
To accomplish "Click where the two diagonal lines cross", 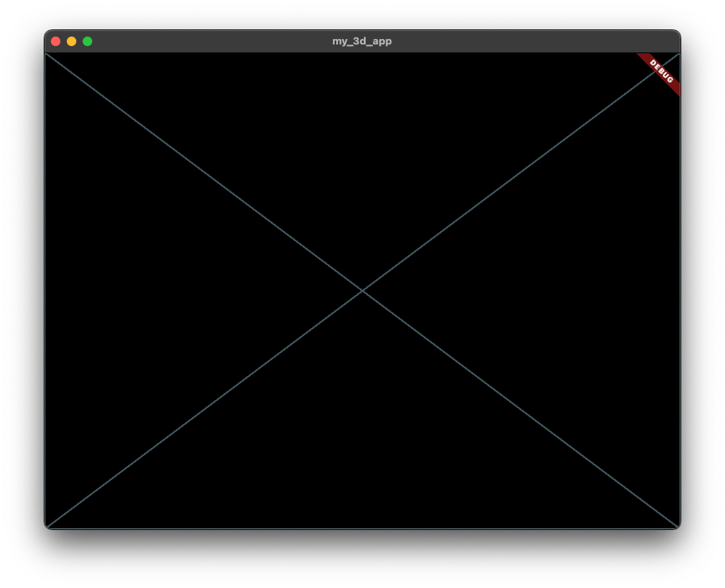I will point(362,291).
